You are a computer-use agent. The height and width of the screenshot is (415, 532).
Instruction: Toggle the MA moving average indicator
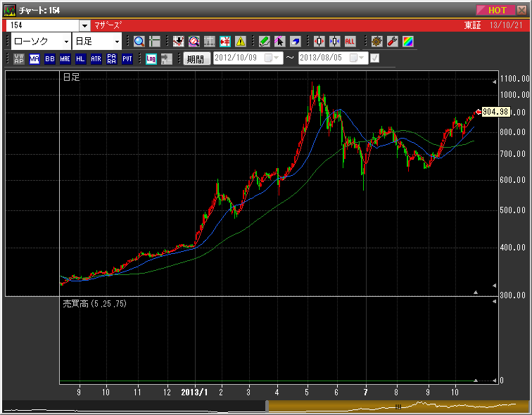(34, 59)
